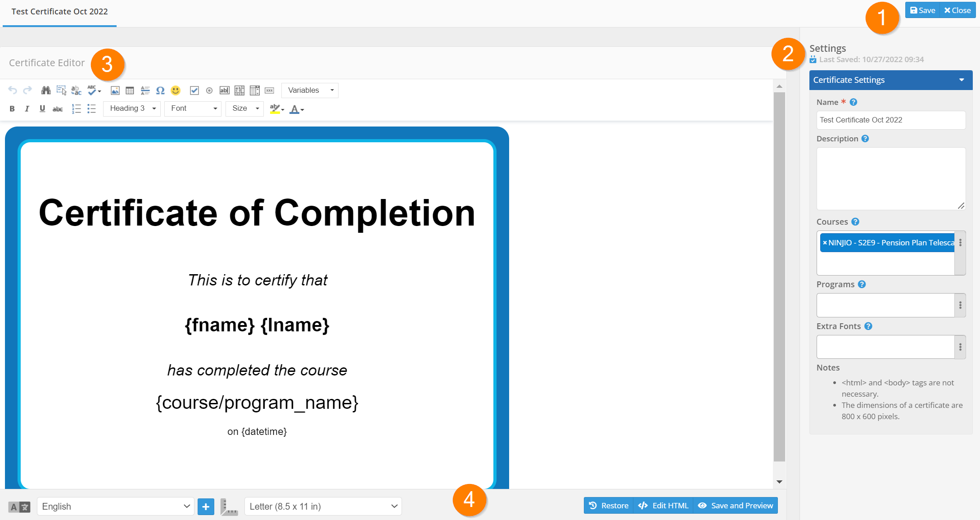980x520 pixels.
Task: Show help for the Name field
Action: 853,102
